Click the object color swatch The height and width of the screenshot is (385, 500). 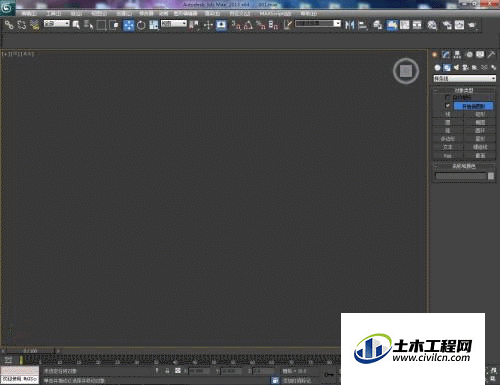point(491,176)
